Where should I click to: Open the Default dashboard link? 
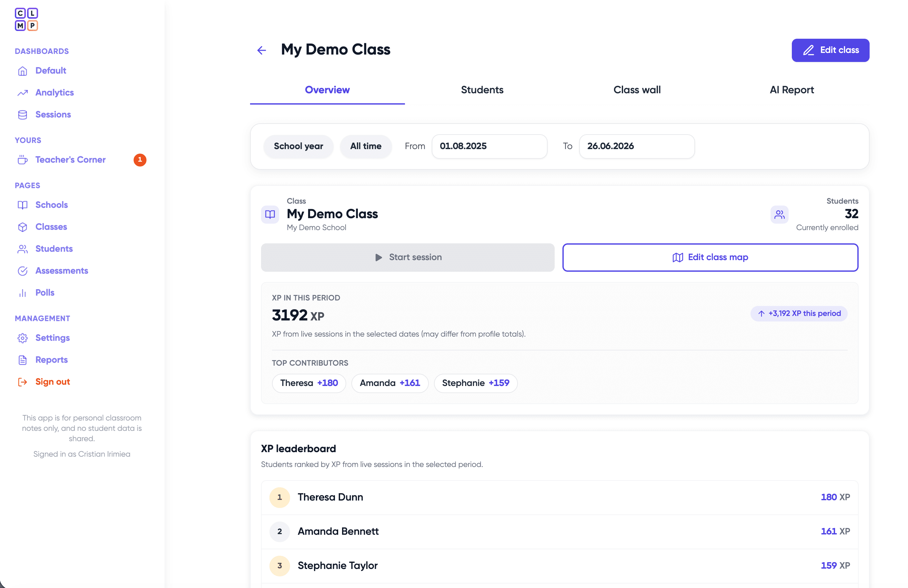tap(51, 71)
